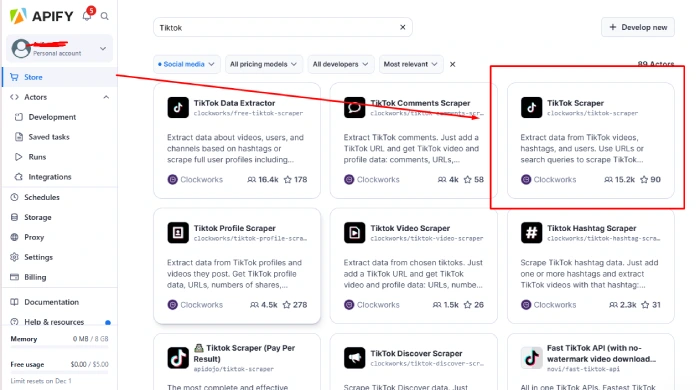The height and width of the screenshot is (390, 700).
Task: Click the 278 star rating on Profile Scraper
Action: [x=295, y=305]
